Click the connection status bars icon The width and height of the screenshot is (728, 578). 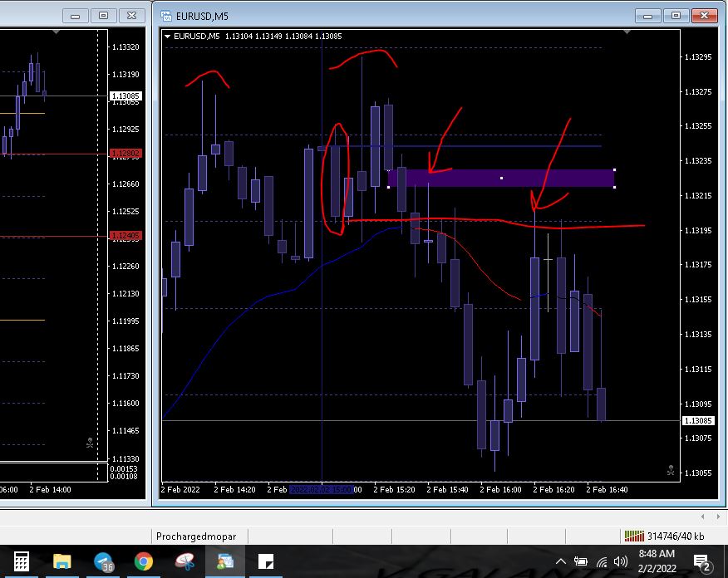(634, 536)
